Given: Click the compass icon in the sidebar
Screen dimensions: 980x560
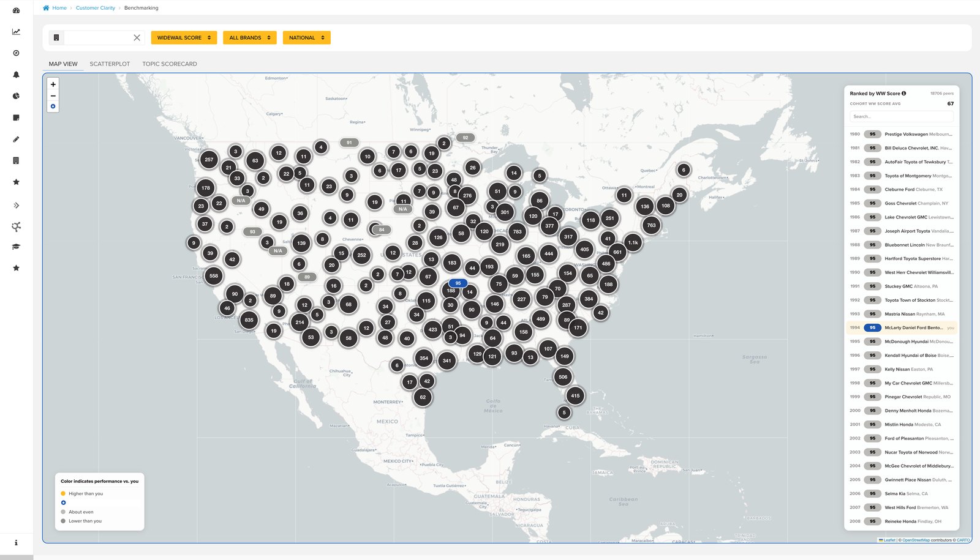Looking at the screenshot, I should tap(16, 53).
